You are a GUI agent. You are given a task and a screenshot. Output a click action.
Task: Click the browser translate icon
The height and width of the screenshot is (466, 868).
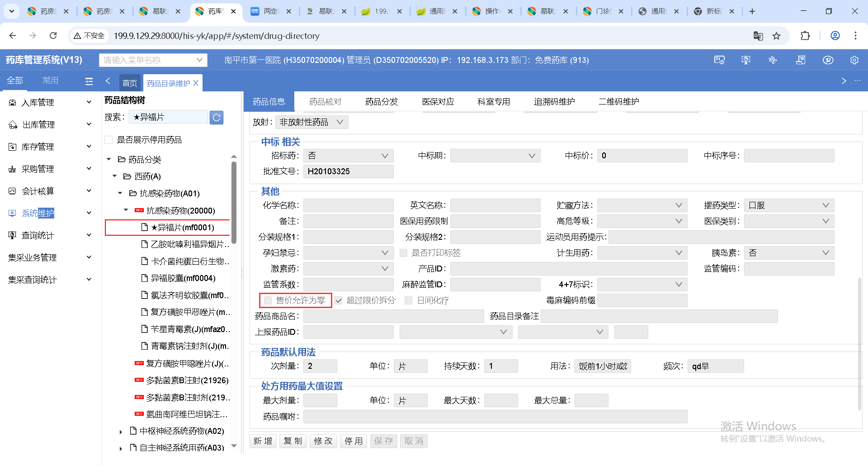(x=758, y=36)
